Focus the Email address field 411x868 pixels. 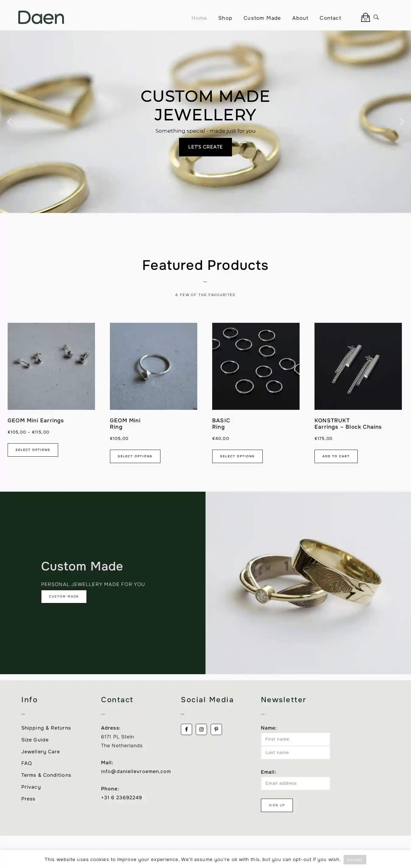pos(295,783)
